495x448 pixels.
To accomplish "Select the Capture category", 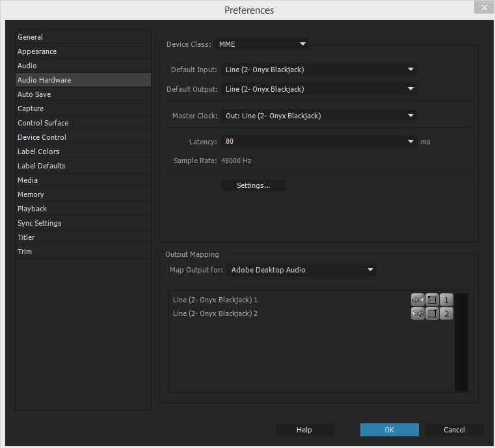I will pyautogui.click(x=83, y=109).
